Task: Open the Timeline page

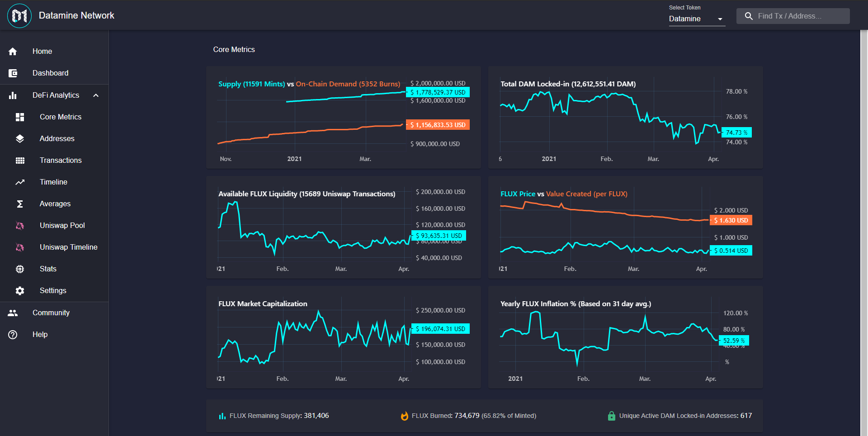Action: pyautogui.click(x=54, y=182)
